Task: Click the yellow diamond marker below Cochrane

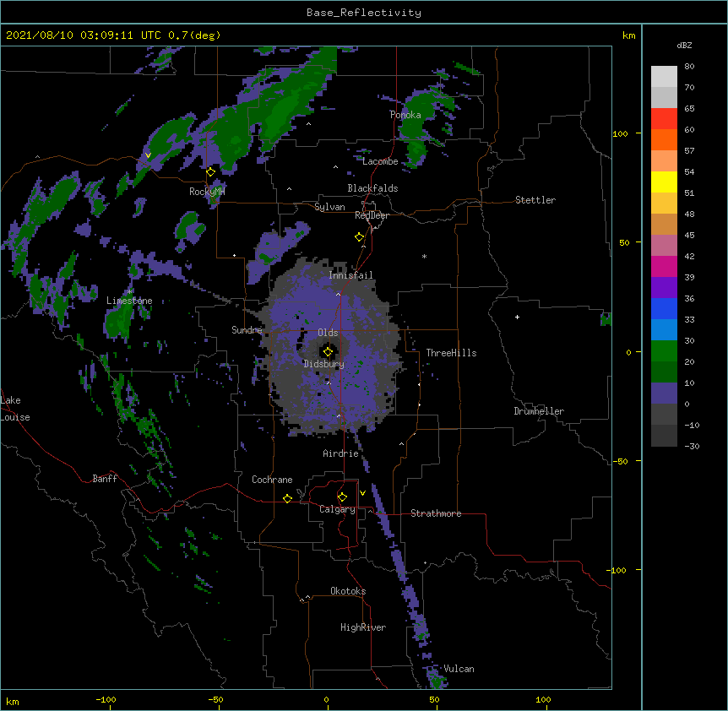Action: click(x=287, y=498)
